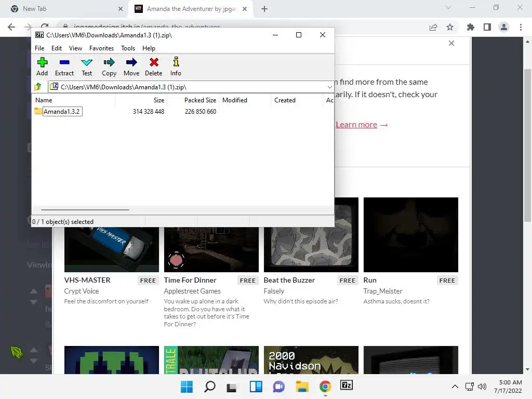This screenshot has height=399, width=532.
Task: Open the Tools menu in 7-Zip
Action: click(128, 48)
